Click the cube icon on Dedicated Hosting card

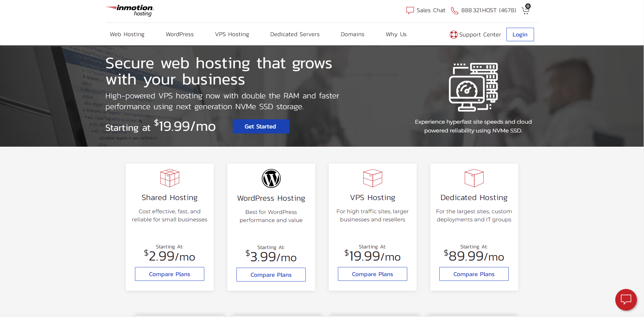coord(474,178)
